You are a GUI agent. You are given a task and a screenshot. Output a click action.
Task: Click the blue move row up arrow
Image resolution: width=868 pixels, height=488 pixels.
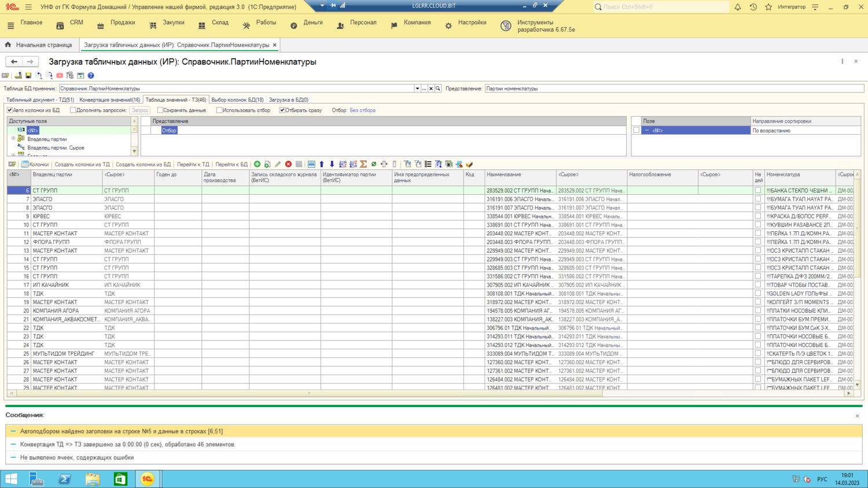coord(322,164)
